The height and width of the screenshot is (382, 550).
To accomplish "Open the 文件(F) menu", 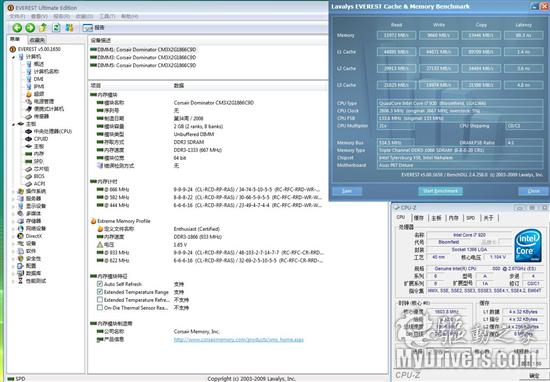I will [x=17, y=16].
